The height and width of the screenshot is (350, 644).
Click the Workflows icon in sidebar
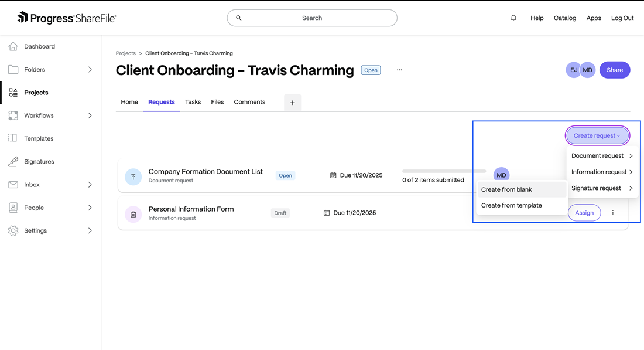[13, 115]
